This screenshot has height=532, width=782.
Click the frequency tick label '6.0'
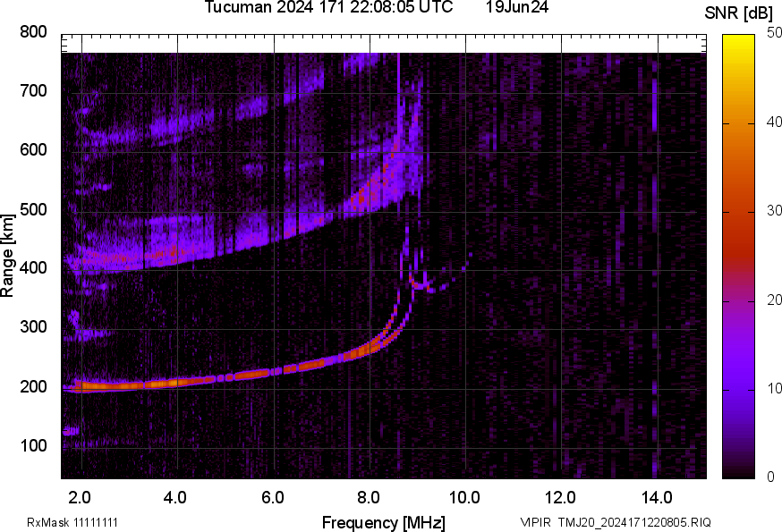click(273, 498)
